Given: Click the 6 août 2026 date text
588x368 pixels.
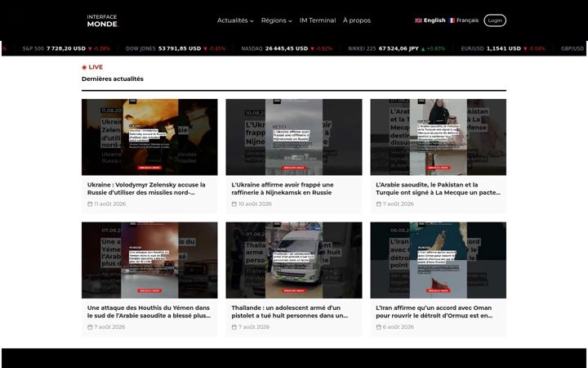Looking at the screenshot, I should coord(399,327).
